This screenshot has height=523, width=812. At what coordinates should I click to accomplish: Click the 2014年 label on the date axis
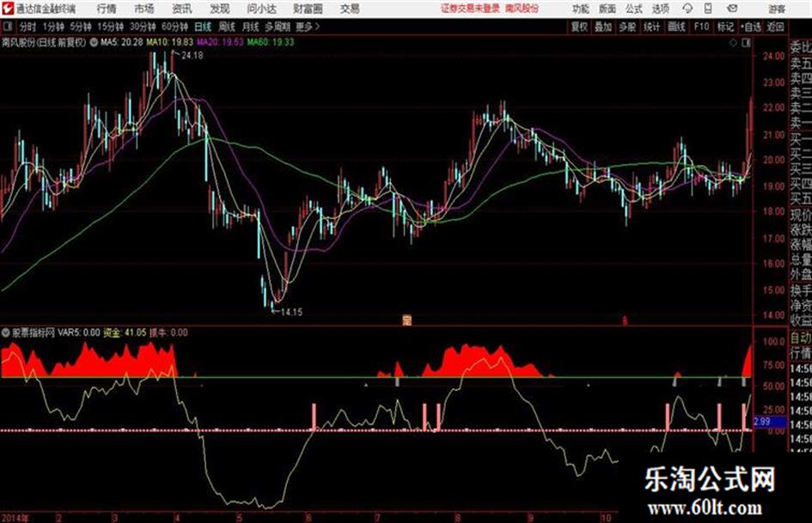15,517
